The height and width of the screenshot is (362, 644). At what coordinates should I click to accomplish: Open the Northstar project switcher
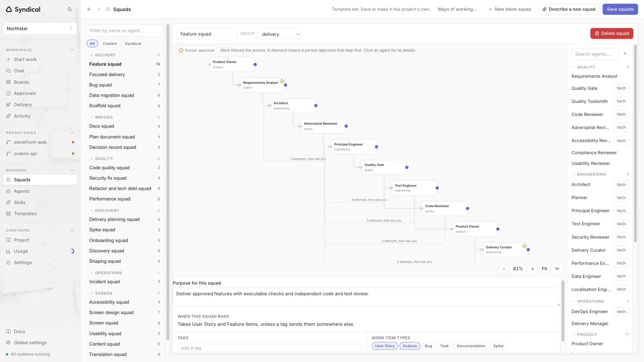coord(40,28)
